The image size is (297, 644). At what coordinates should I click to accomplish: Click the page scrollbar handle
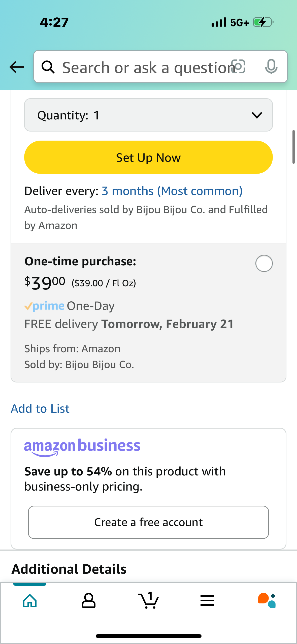click(x=293, y=147)
